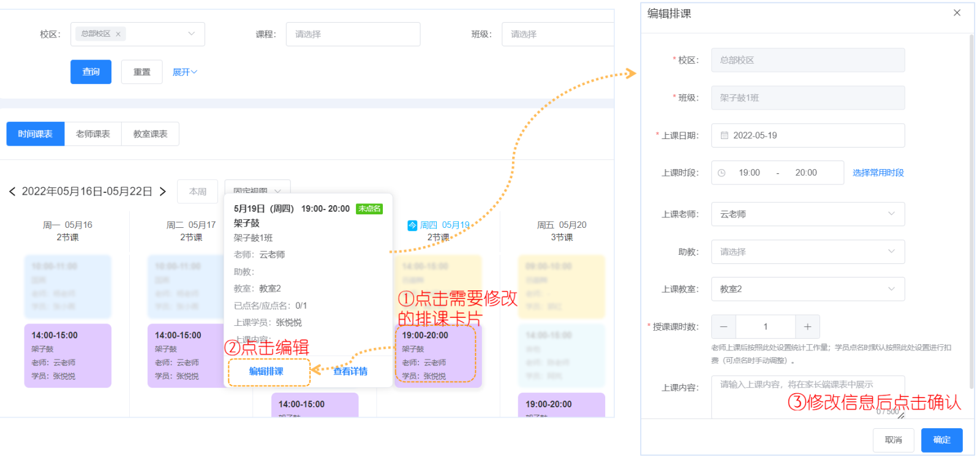
Task: Open the 课程 select field
Action: click(353, 34)
